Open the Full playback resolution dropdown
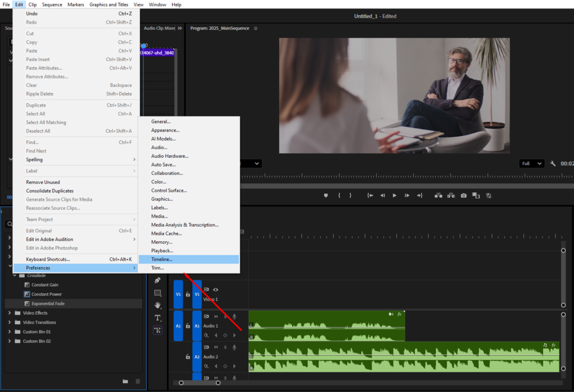 coord(531,163)
